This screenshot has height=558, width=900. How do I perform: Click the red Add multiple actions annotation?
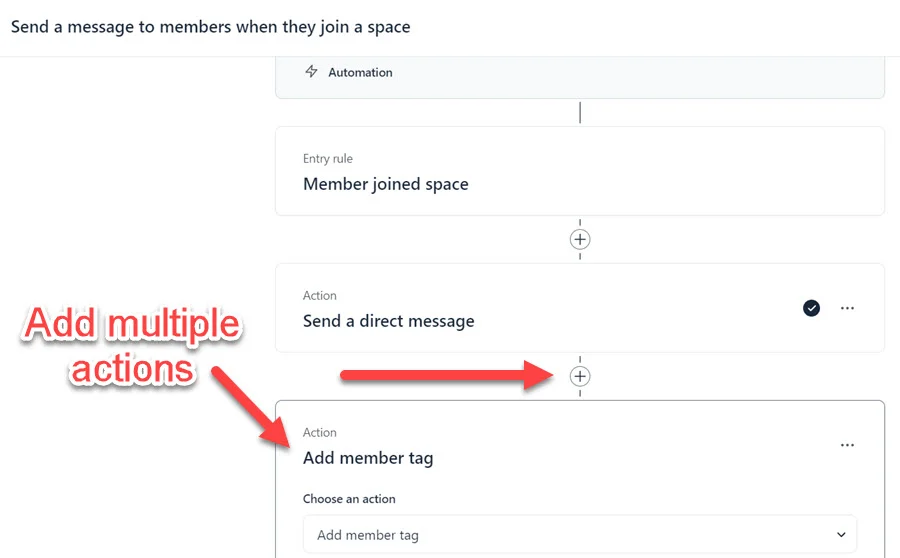[x=132, y=347]
